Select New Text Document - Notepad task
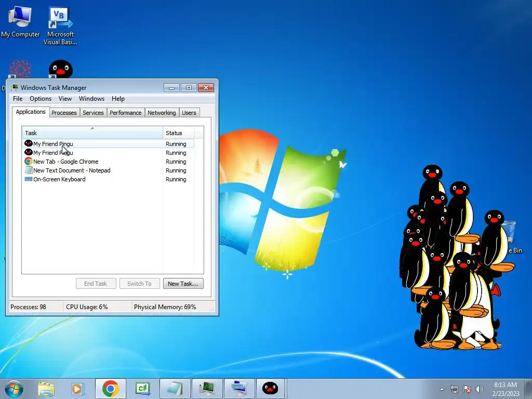The image size is (532, 399). 108,170
